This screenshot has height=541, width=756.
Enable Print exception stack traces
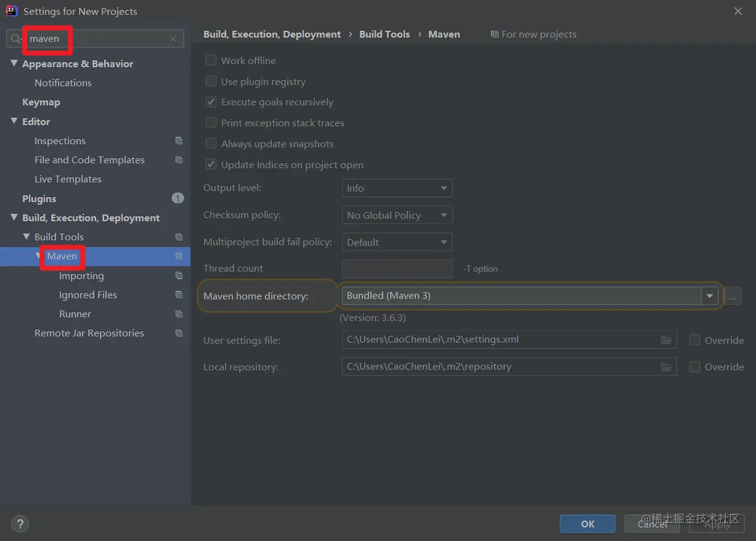pos(211,123)
